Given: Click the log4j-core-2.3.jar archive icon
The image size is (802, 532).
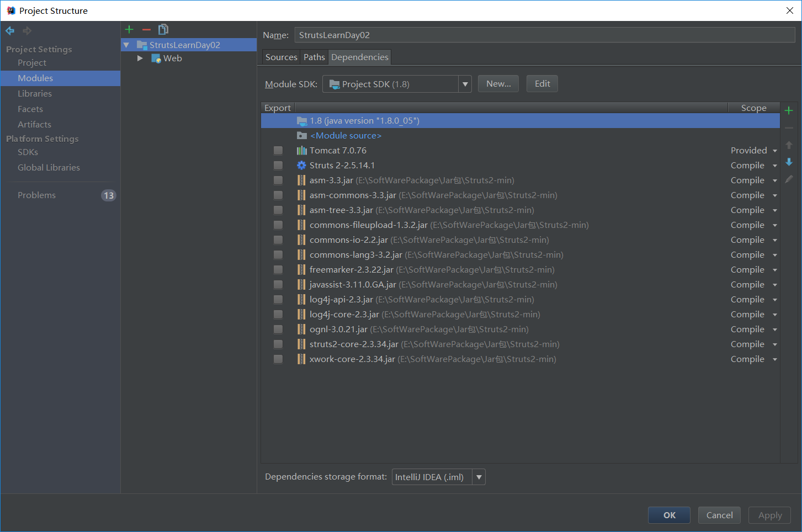Looking at the screenshot, I should 301,315.
